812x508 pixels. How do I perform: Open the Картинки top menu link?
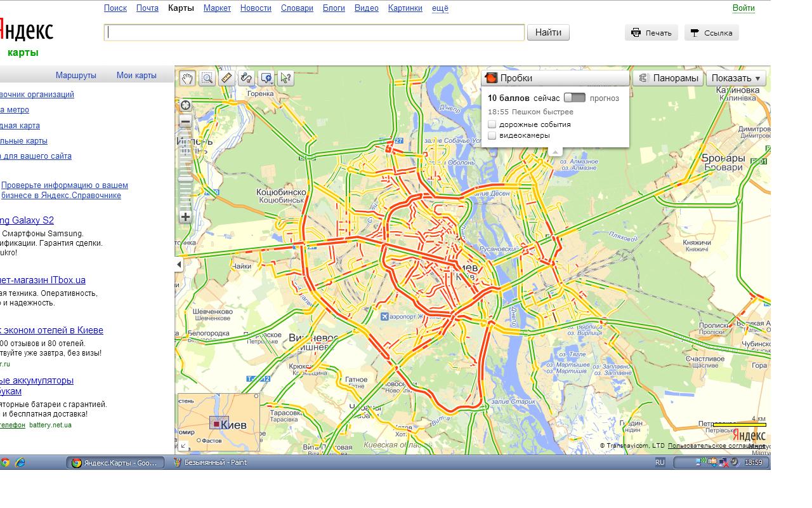coord(405,8)
